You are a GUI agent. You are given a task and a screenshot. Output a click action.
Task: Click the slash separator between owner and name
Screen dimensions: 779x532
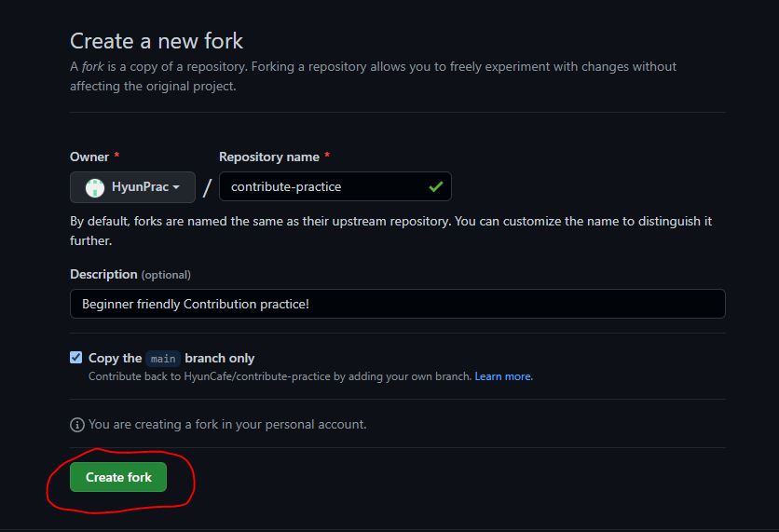click(207, 187)
